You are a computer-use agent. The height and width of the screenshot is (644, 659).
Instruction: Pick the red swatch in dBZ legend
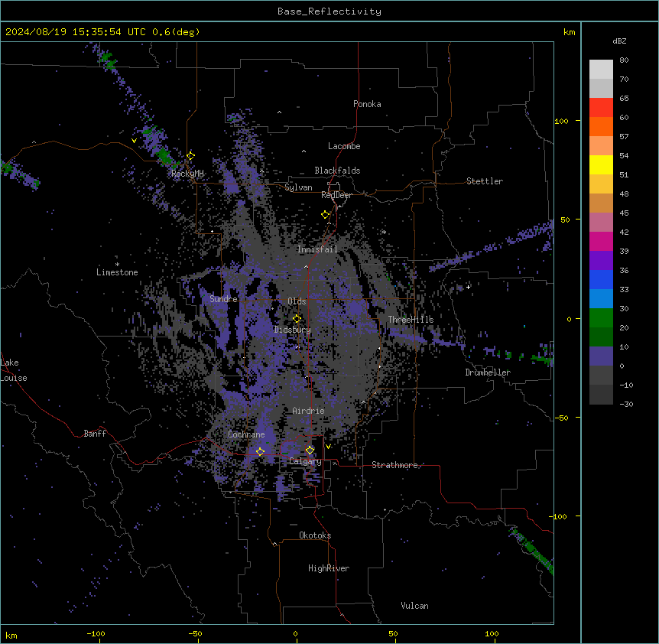tap(601, 107)
